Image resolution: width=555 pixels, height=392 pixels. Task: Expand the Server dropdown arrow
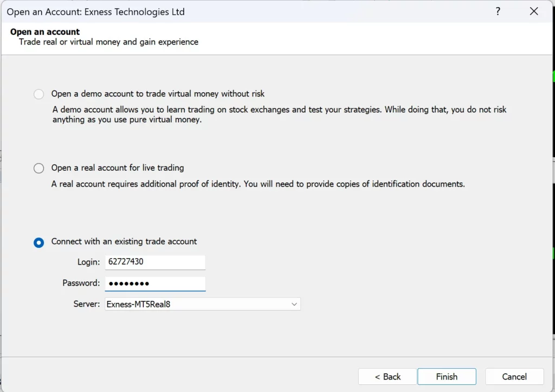click(x=294, y=304)
